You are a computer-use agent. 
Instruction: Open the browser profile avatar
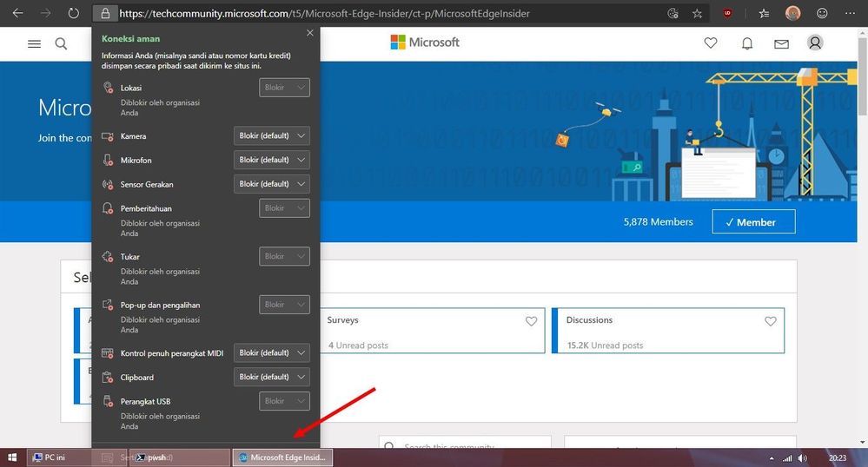[792, 13]
